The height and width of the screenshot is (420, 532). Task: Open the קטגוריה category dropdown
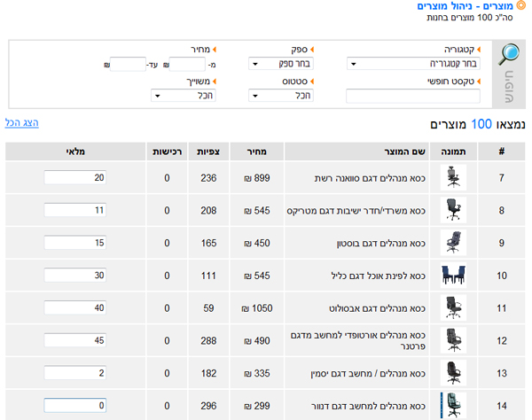(x=414, y=64)
